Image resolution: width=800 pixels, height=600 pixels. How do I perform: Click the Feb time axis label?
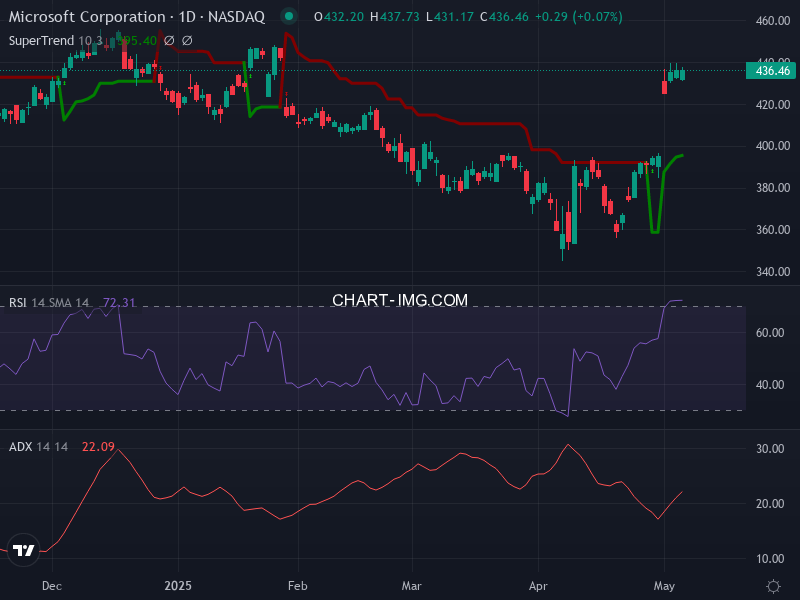pyautogui.click(x=297, y=586)
